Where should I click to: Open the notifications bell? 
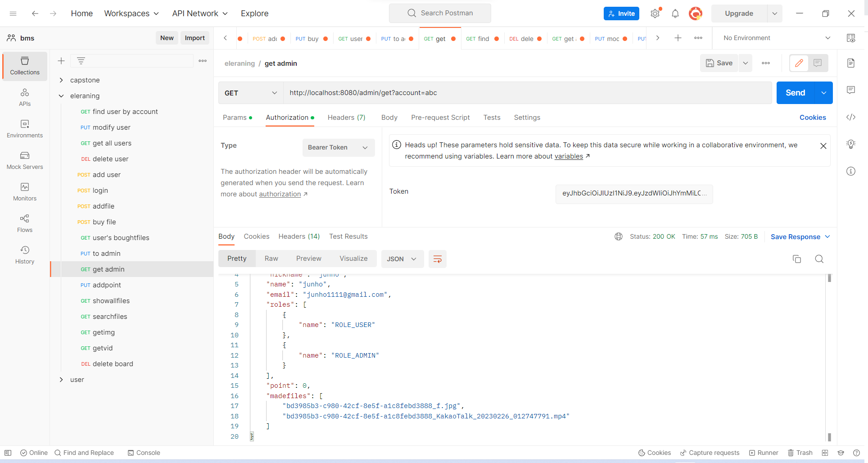tap(675, 13)
